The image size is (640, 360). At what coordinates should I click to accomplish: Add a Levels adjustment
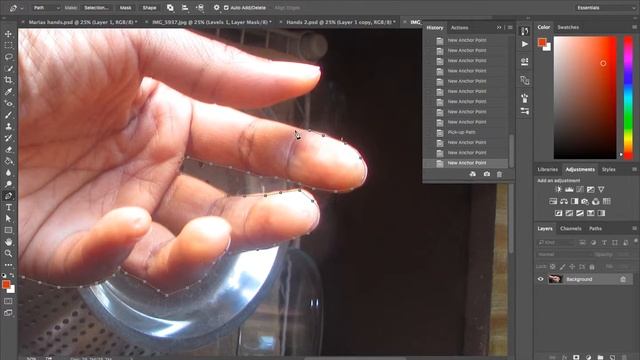point(569,189)
